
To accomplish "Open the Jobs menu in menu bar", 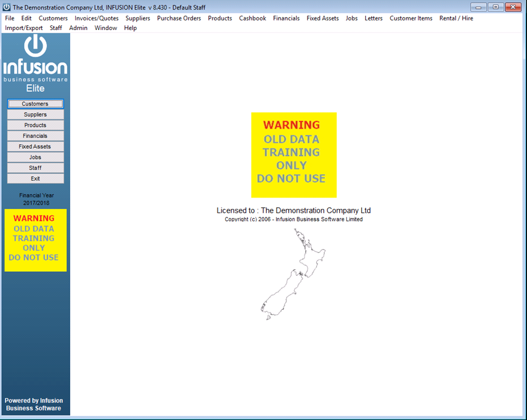I will pos(352,18).
